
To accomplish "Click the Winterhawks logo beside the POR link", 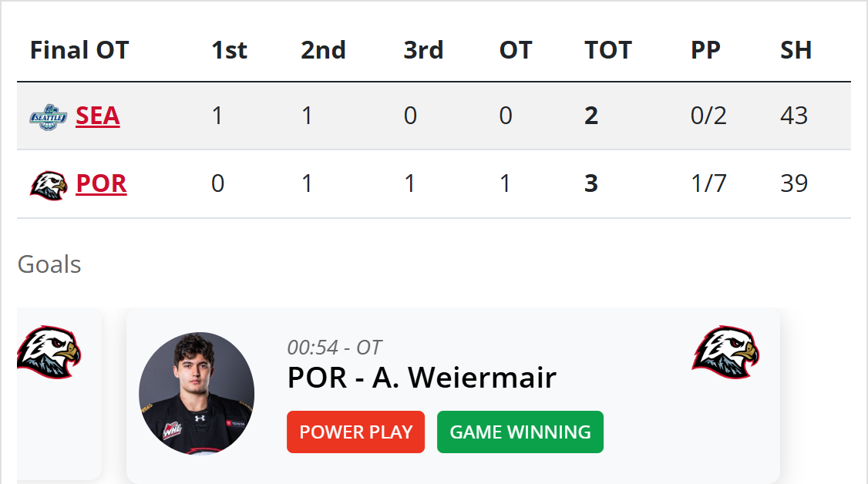I will click(49, 184).
